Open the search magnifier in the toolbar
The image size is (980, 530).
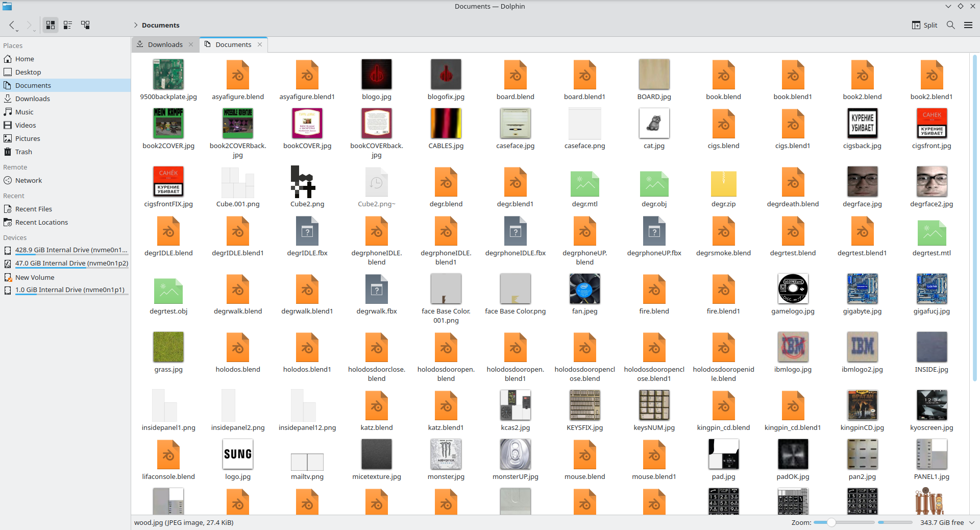950,25
